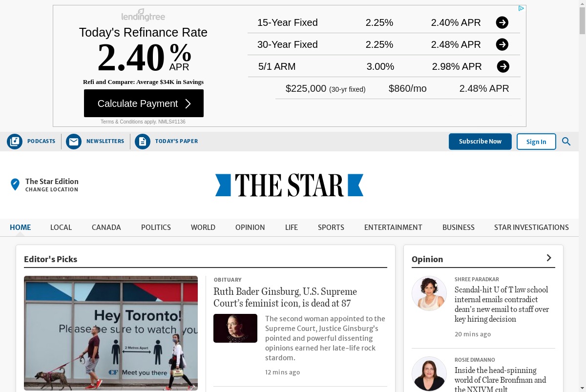This screenshot has width=586, height=392.
Task: Click the Rosie DiManno author name
Action: coord(475,360)
